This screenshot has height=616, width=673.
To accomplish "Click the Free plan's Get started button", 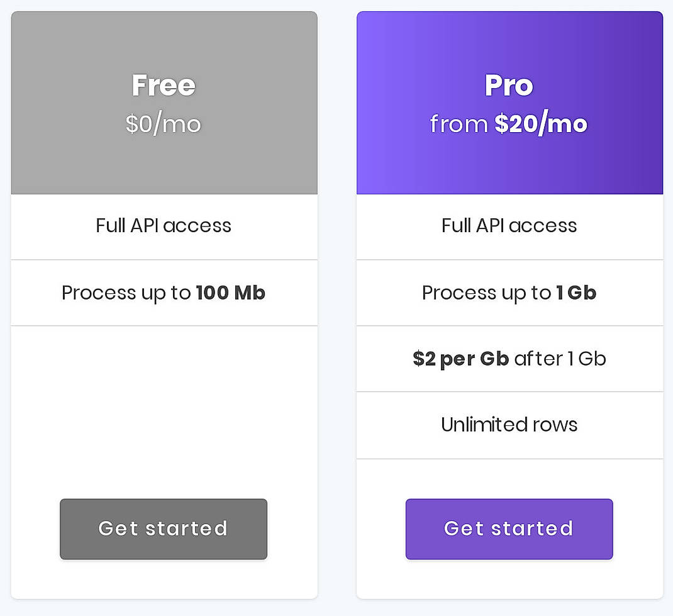I will 163,529.
